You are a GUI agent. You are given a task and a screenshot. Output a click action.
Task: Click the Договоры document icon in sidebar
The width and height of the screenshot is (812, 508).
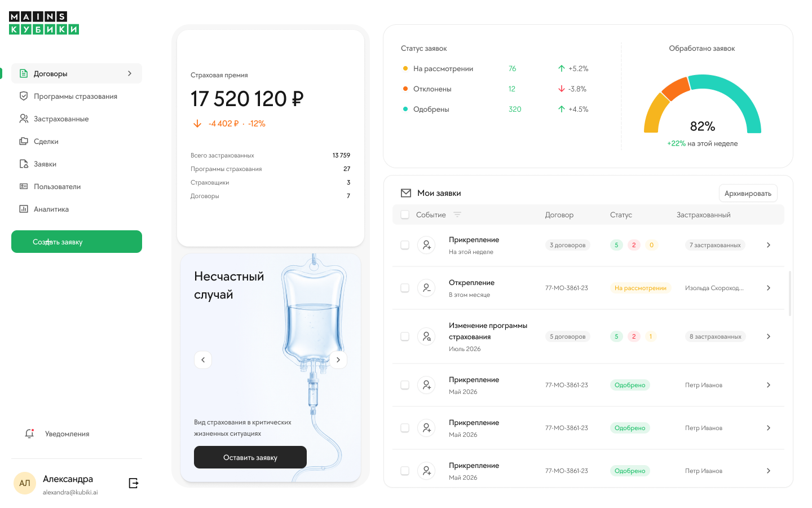pyautogui.click(x=24, y=73)
